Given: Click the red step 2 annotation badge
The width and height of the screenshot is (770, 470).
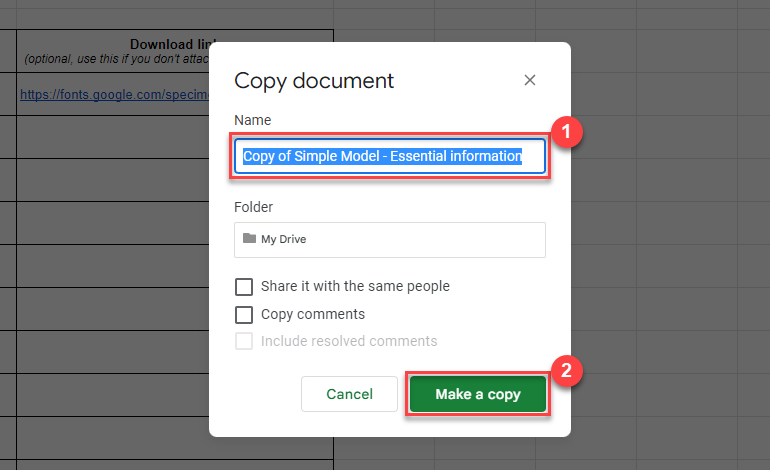Looking at the screenshot, I should pos(568,369).
